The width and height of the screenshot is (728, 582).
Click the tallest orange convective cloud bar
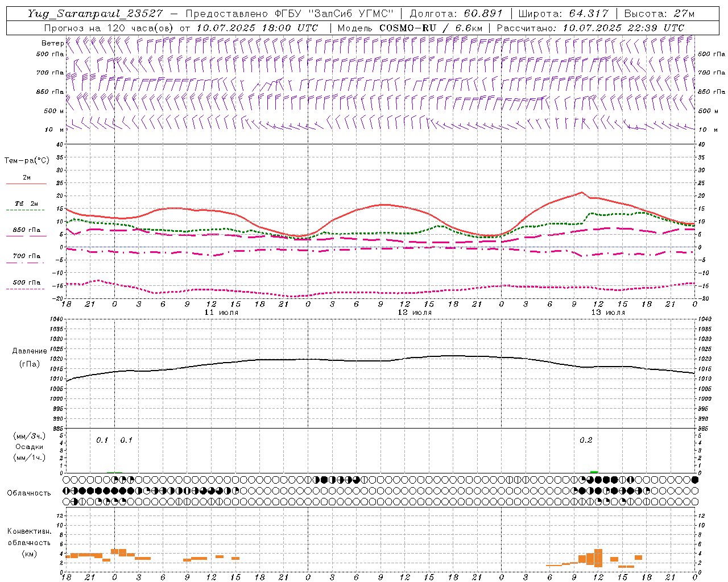[x=598, y=558]
